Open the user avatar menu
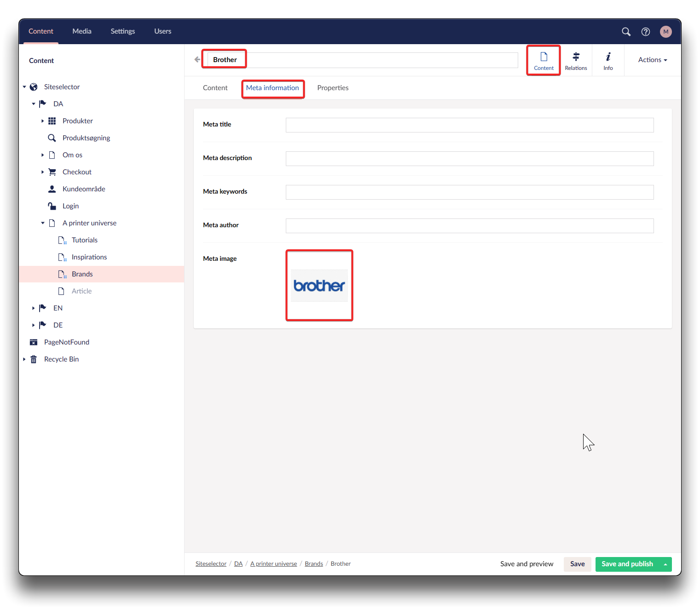The image size is (700, 609). 665,32
